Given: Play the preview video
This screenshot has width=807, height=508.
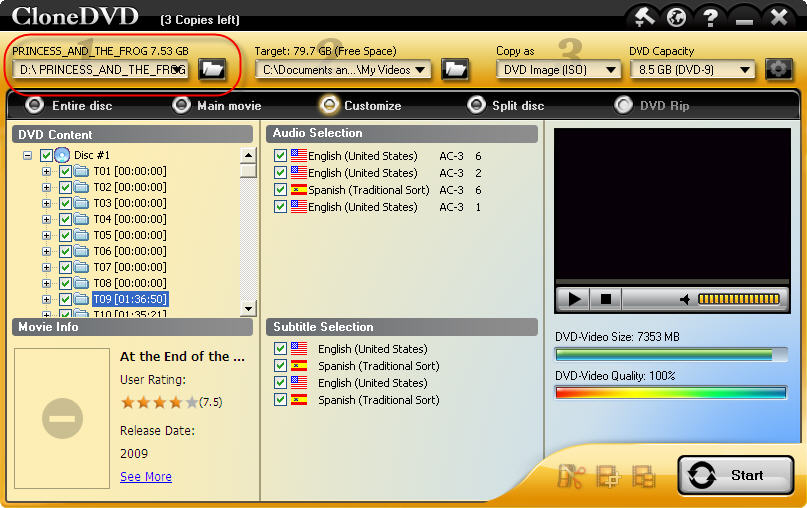Looking at the screenshot, I should [x=574, y=299].
